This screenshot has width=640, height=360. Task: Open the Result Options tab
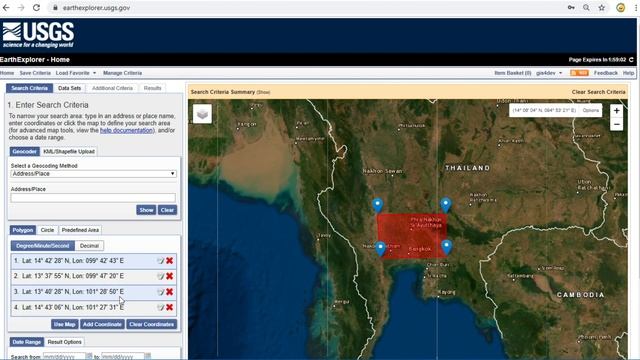[x=64, y=342]
